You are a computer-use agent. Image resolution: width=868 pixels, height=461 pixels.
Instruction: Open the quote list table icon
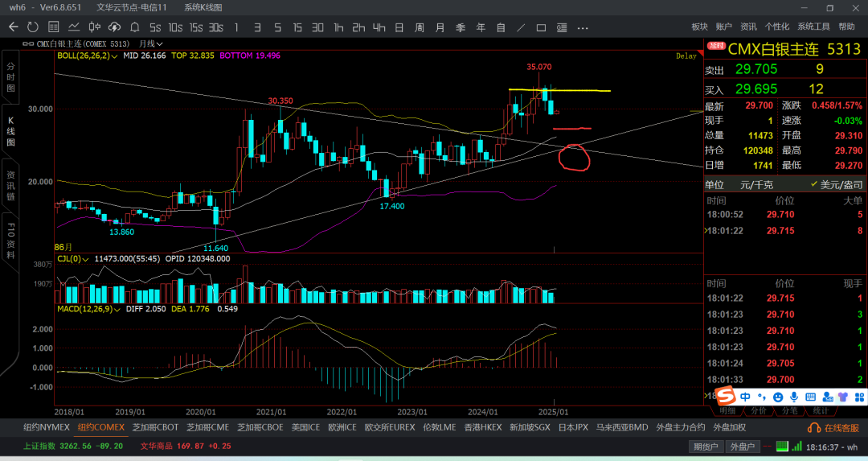pos(54,27)
